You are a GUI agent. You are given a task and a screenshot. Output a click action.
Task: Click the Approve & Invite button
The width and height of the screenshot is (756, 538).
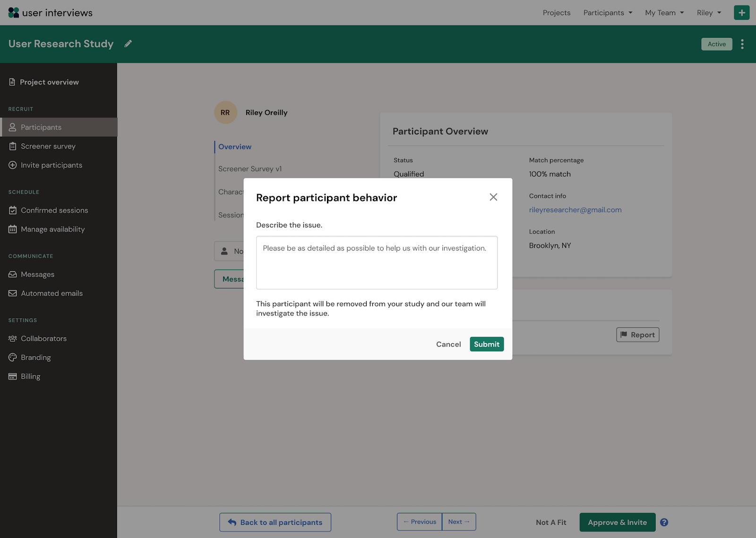(x=617, y=522)
